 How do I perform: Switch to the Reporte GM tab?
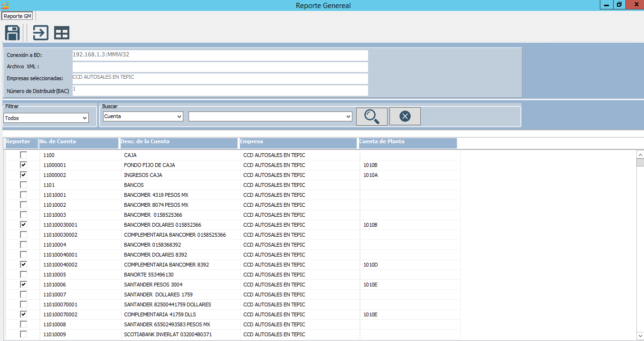18,16
